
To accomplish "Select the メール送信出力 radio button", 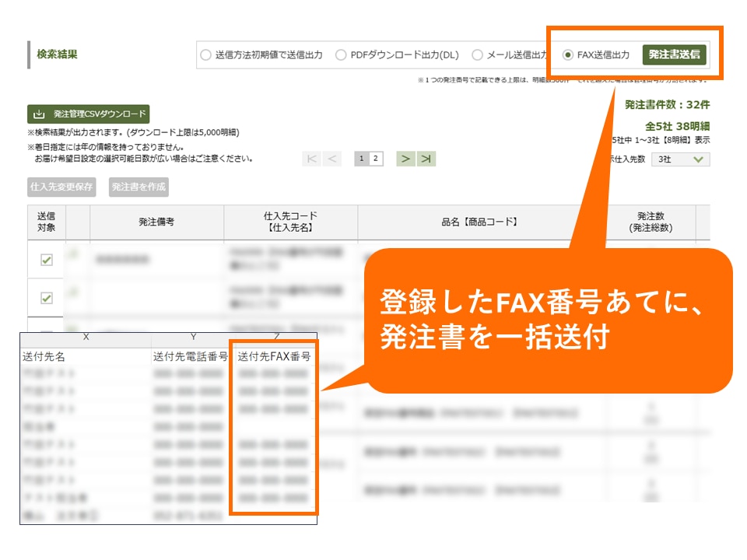I will coord(477,55).
